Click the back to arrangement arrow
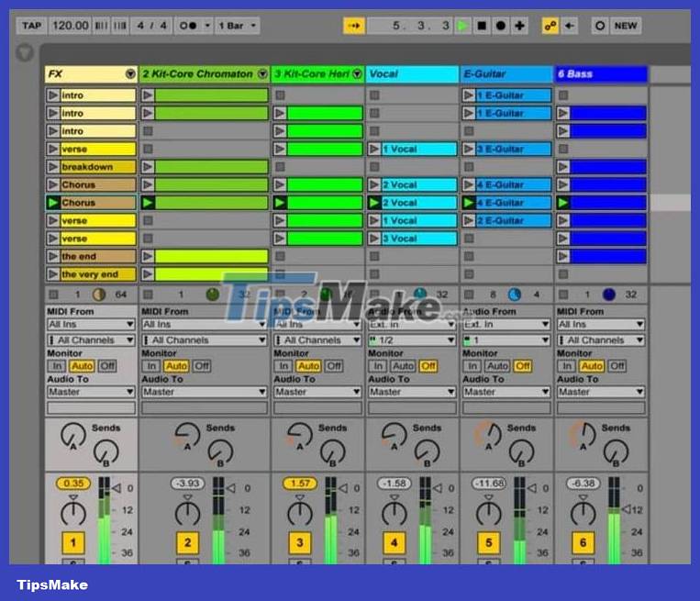This screenshot has width=700, height=601. coord(569,26)
